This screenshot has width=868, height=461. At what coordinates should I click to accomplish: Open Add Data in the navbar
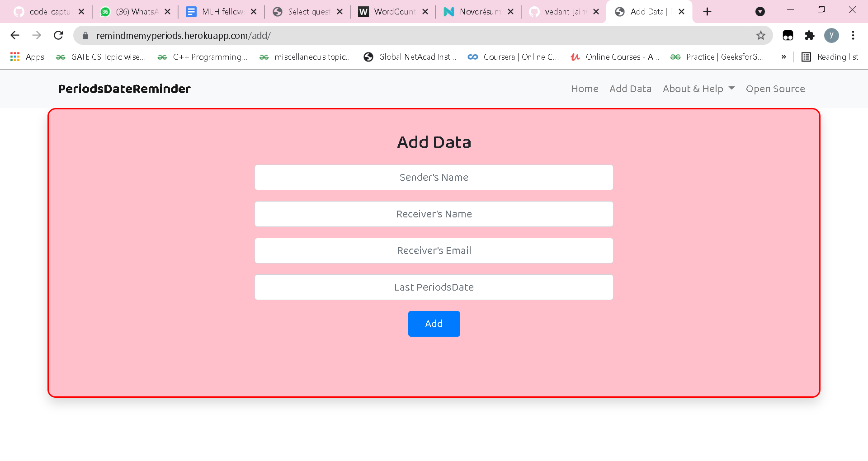(x=630, y=89)
